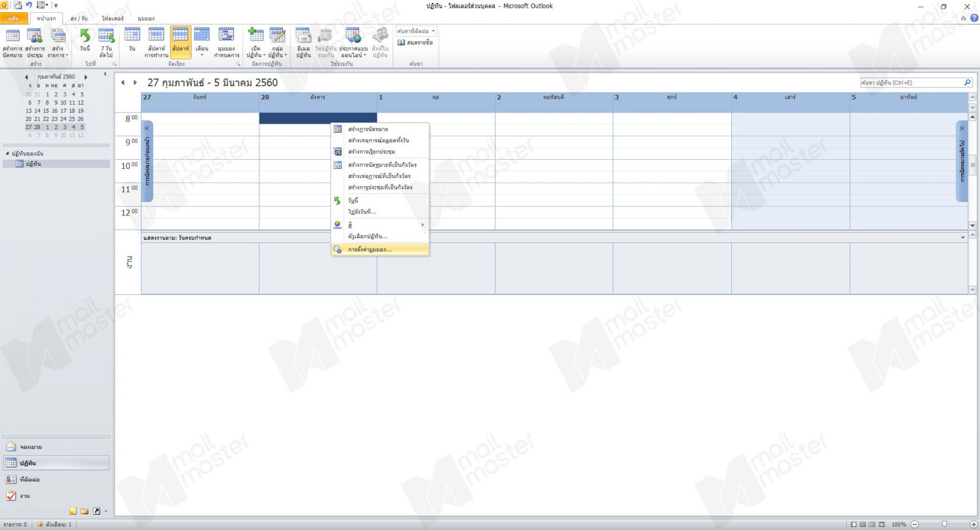Open Notes icon at navigation pane bottom
This screenshot has width=980, height=530.
(73, 511)
